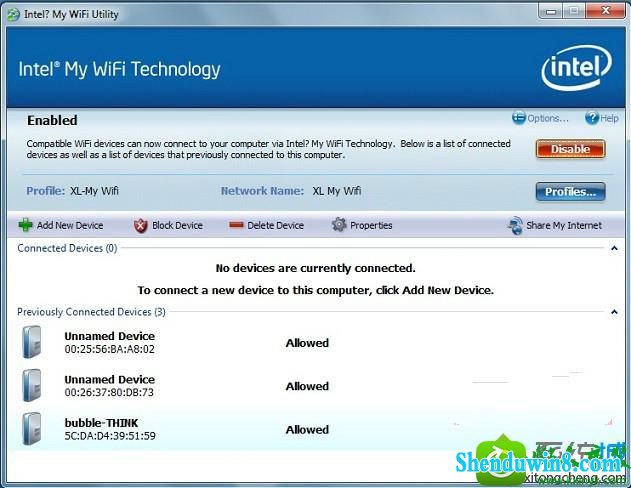The height and width of the screenshot is (488, 631).
Task: Click the network name value XL My Wifi
Action: pos(336,191)
